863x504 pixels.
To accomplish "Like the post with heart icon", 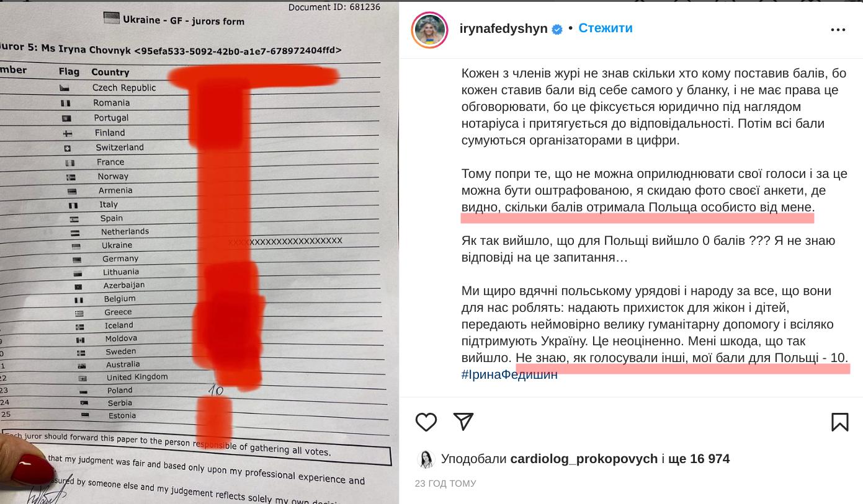I will (426, 422).
